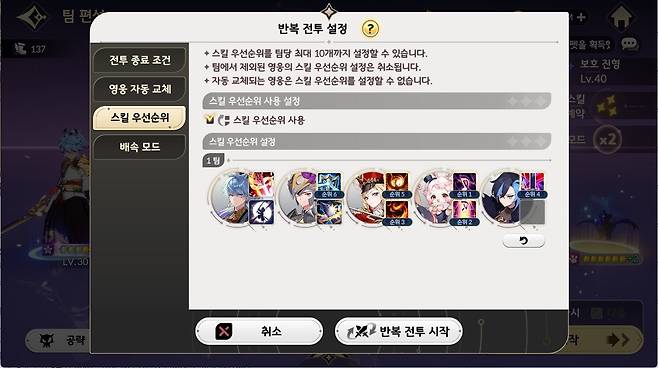Switch to the 영웅 자동 교체 tab
The width and height of the screenshot is (658, 368).
pos(140,89)
